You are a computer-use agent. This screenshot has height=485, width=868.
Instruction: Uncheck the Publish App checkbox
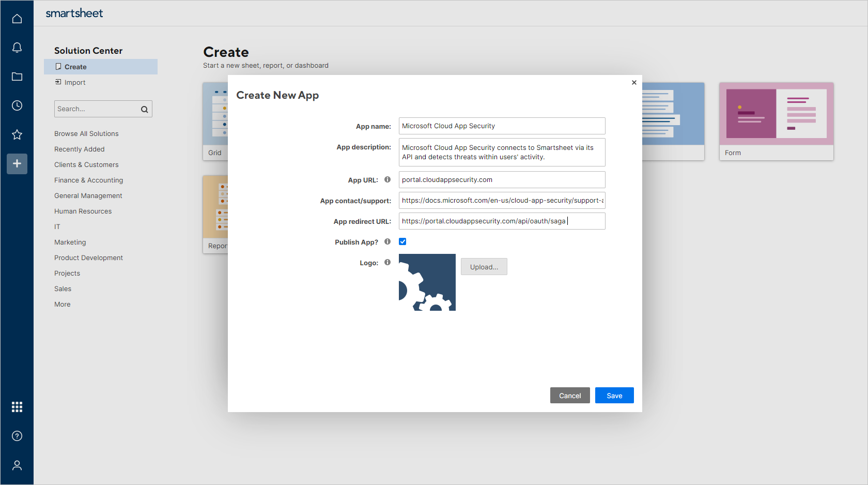click(x=402, y=241)
